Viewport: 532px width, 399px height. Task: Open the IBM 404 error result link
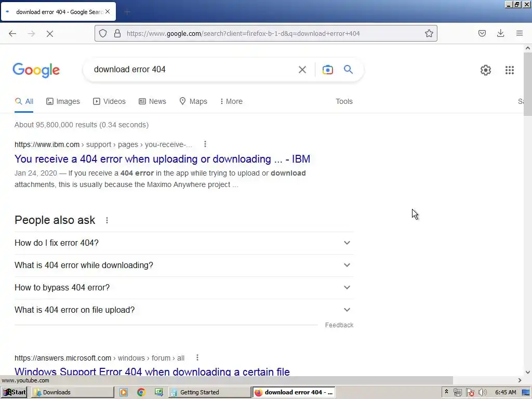pyautogui.click(x=162, y=159)
